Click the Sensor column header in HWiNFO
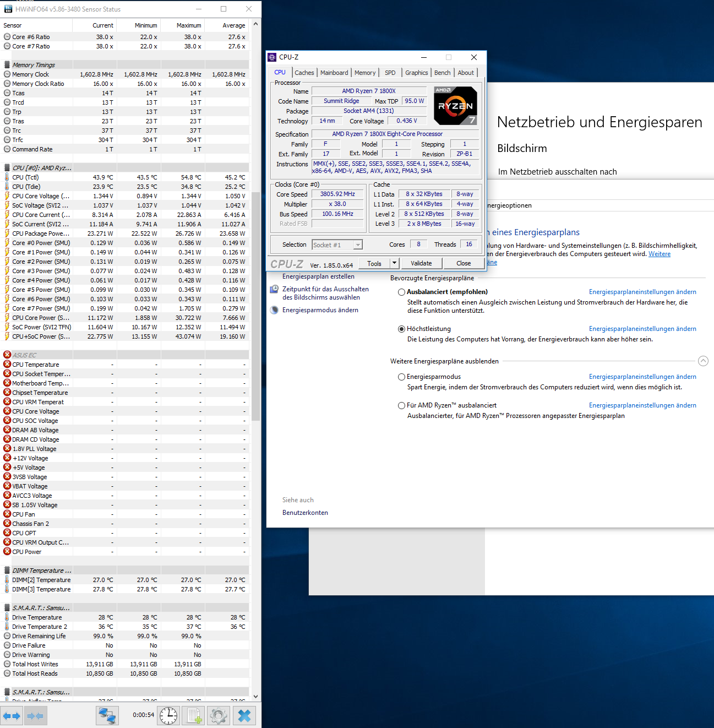Image resolution: width=714 pixels, height=728 pixels. pyautogui.click(x=36, y=25)
